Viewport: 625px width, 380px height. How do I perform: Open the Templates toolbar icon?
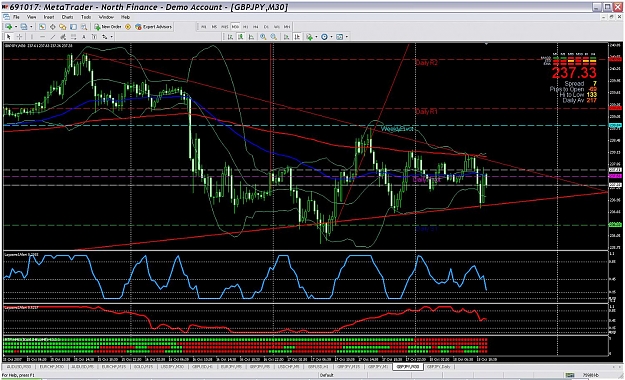pos(340,37)
